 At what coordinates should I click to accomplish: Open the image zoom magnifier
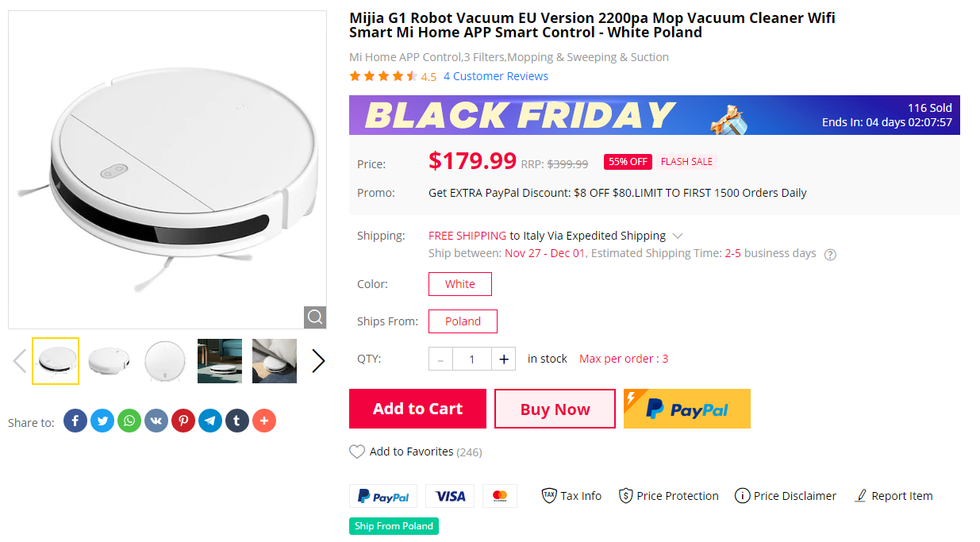(x=315, y=317)
